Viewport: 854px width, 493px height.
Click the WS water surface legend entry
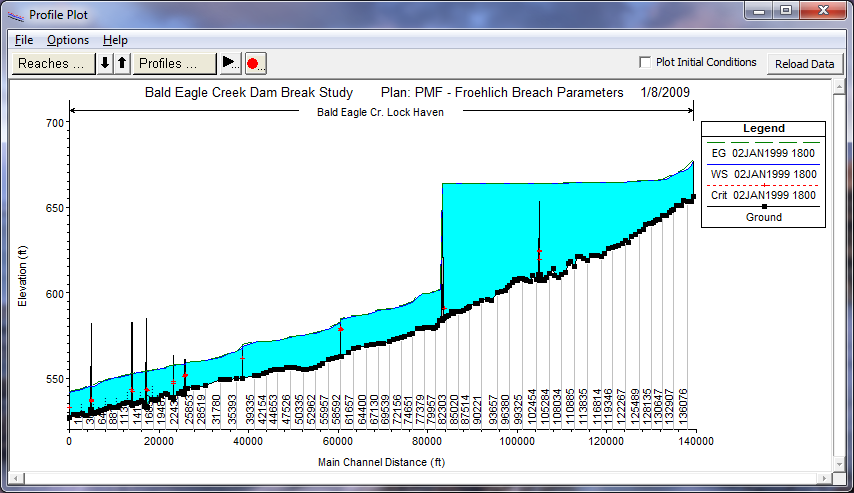tap(763, 174)
